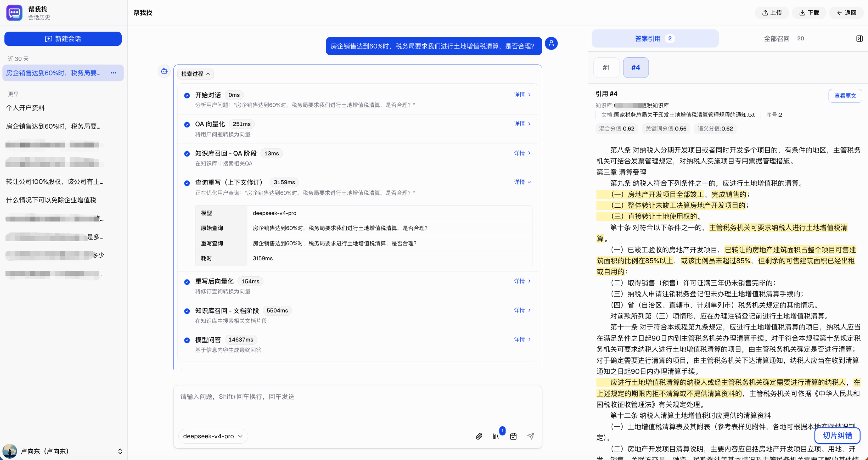Screen dimensions: 868x460
Task: Click the 语义分值:0.62 score tag
Action: (715, 129)
